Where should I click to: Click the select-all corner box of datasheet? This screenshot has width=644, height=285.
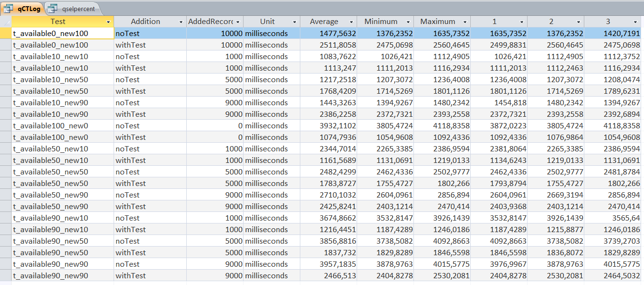(x=5, y=22)
